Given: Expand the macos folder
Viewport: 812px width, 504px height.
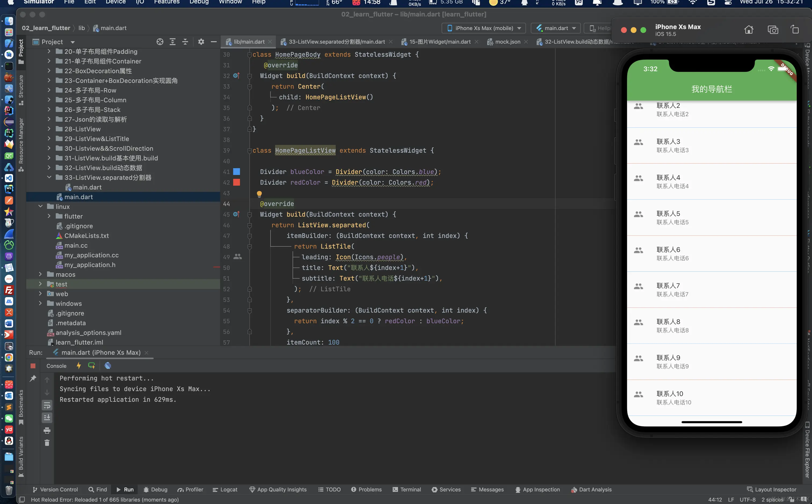Looking at the screenshot, I should pyautogui.click(x=40, y=274).
